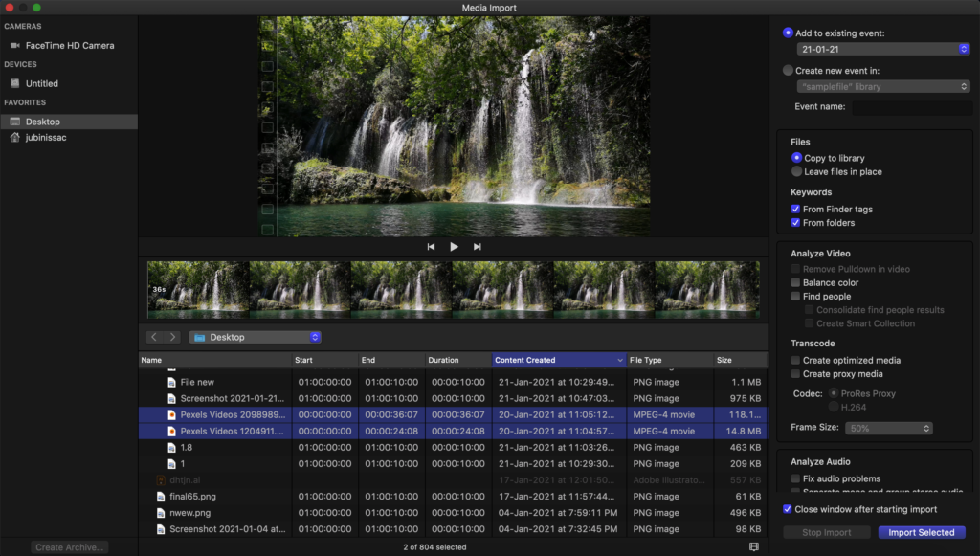Jump to the previous frame in the preview
Image resolution: width=980 pixels, height=556 pixels.
(431, 246)
